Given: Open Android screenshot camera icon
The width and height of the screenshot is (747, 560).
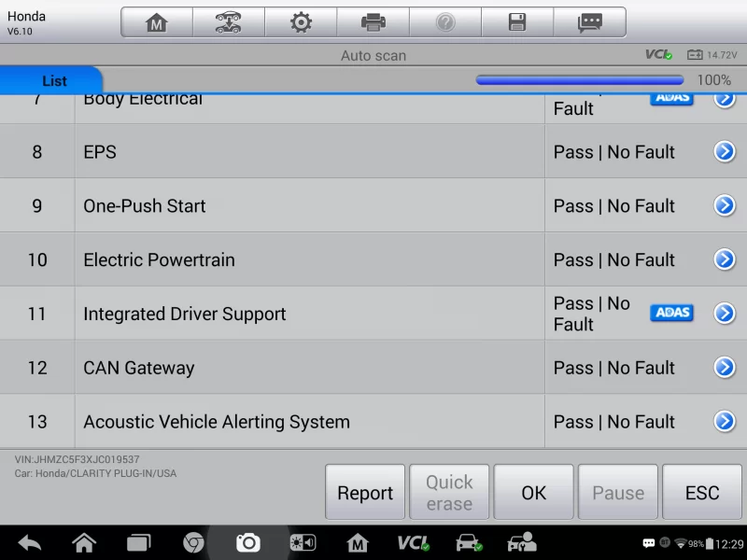Looking at the screenshot, I should pyautogui.click(x=247, y=542).
